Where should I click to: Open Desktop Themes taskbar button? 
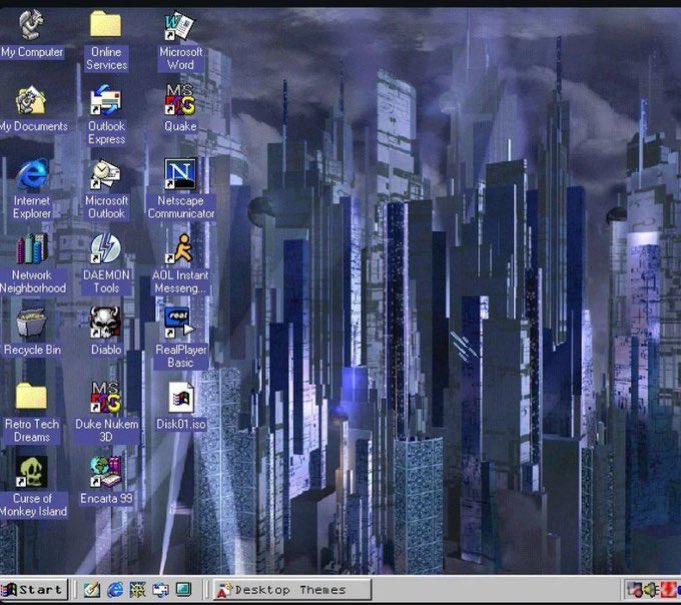pos(293,590)
